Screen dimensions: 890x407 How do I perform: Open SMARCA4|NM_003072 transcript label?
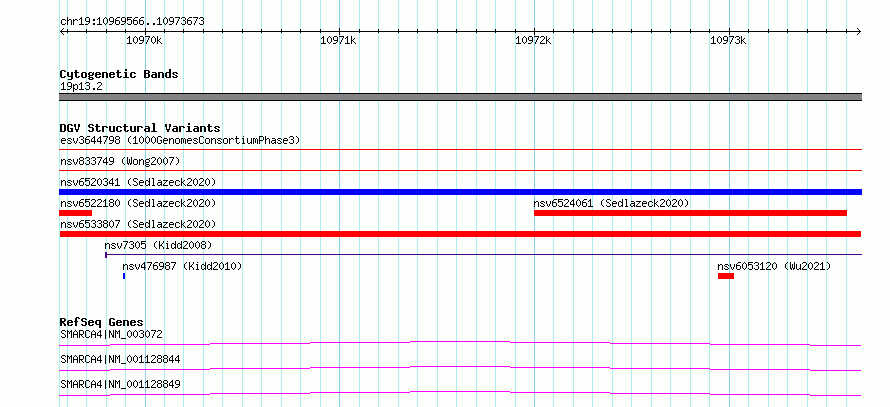[111, 334]
